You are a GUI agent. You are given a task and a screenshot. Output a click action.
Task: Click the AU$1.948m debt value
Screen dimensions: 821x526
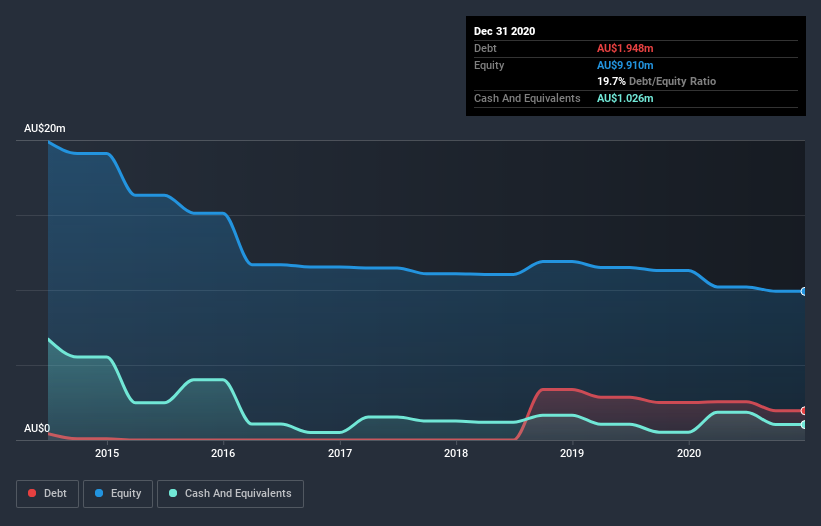pos(625,48)
